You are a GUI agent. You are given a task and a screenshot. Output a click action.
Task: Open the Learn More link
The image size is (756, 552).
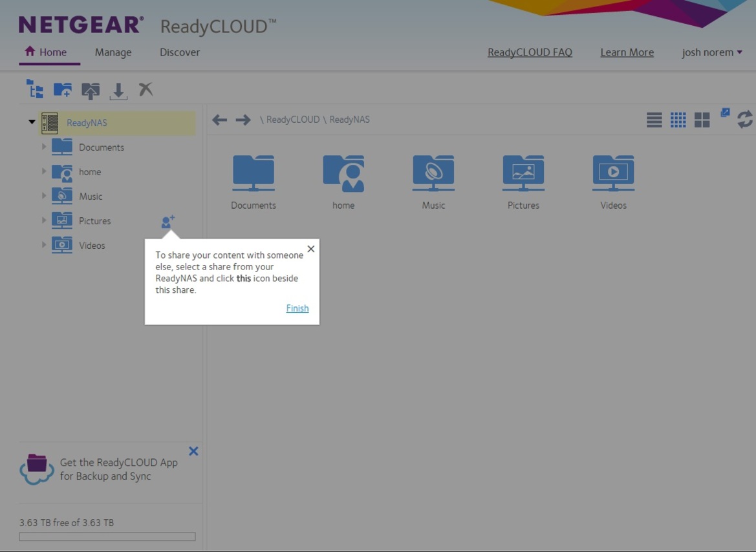[x=627, y=52]
